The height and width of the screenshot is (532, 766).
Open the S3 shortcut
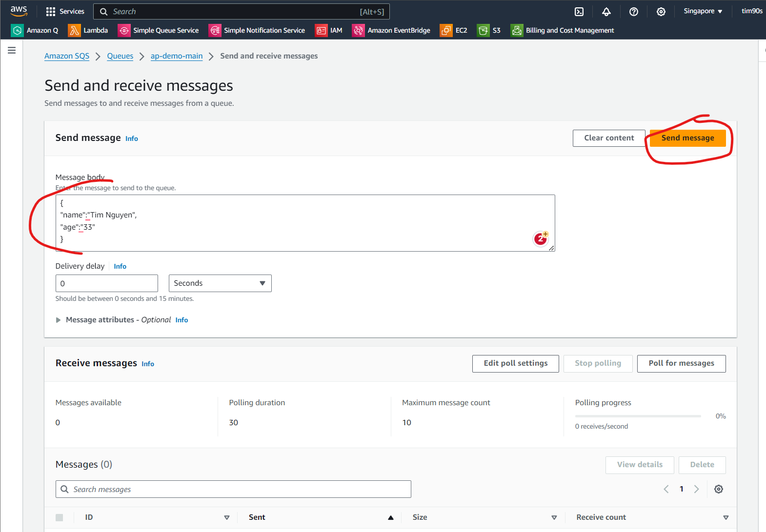coord(489,30)
